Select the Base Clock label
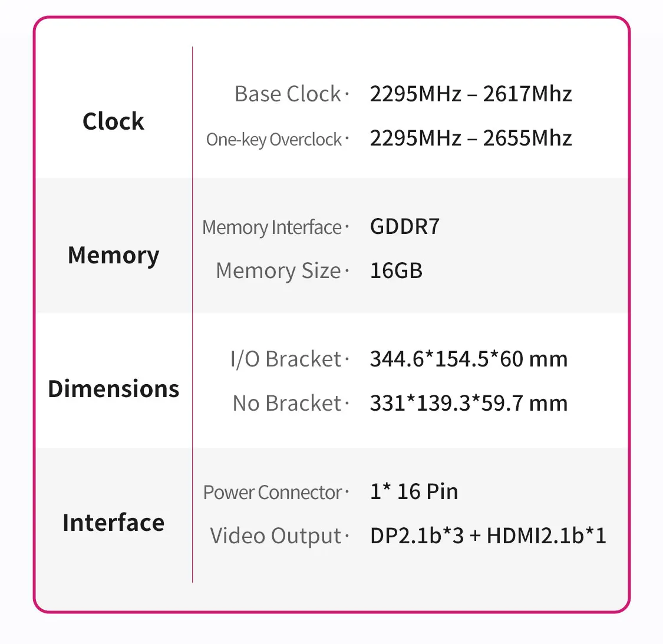Image resolution: width=663 pixels, height=644 pixels. [288, 94]
